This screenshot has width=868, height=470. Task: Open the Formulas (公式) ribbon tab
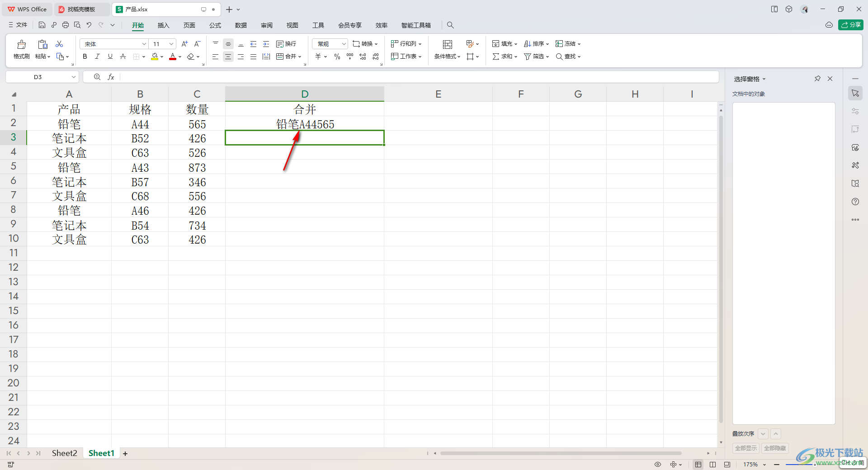215,25
